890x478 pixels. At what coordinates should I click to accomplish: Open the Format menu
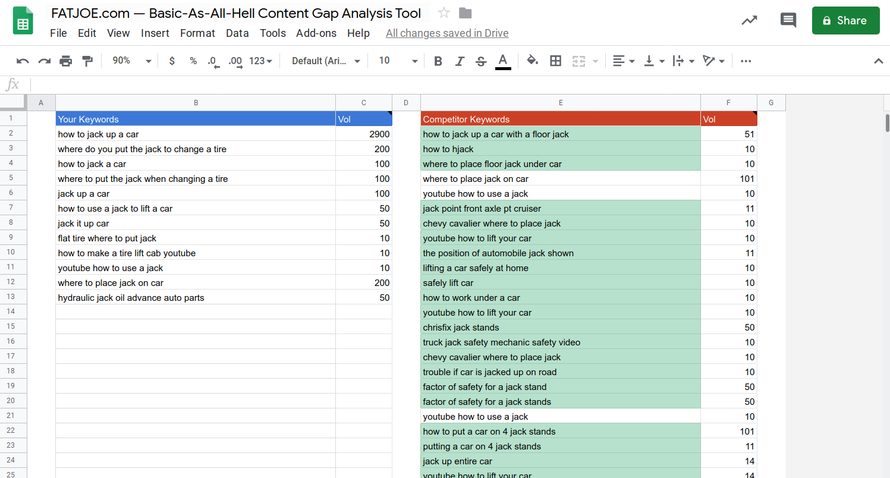pyautogui.click(x=197, y=33)
